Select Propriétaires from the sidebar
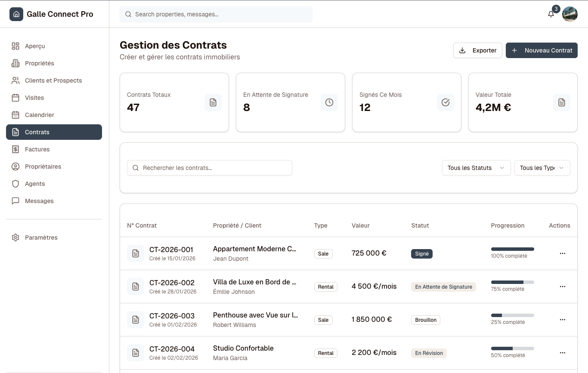 pos(43,166)
